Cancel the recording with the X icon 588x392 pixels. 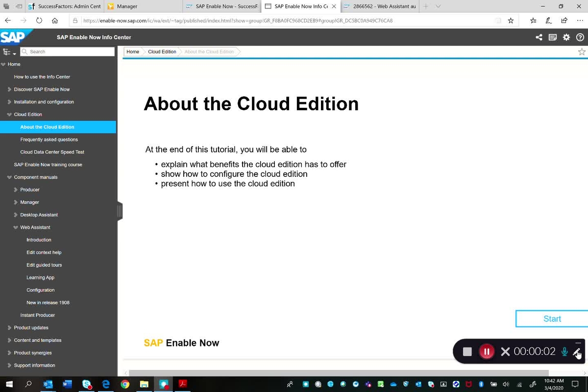pyautogui.click(x=505, y=351)
